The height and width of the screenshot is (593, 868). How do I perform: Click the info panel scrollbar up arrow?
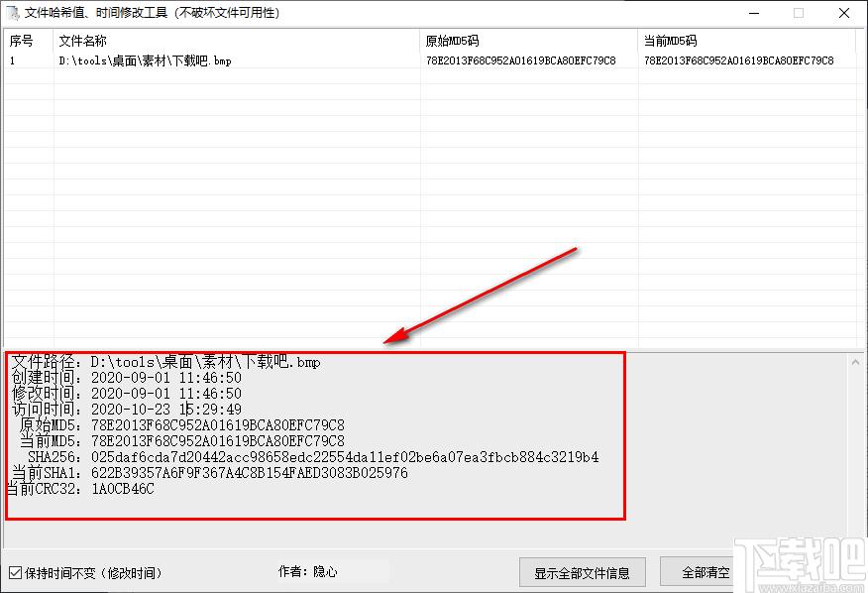tap(856, 362)
